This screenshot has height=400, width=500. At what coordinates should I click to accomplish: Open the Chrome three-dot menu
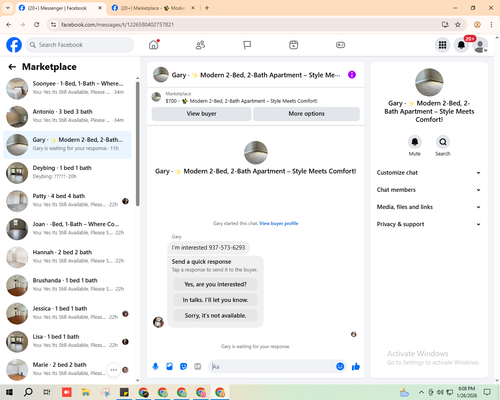pos(491,25)
